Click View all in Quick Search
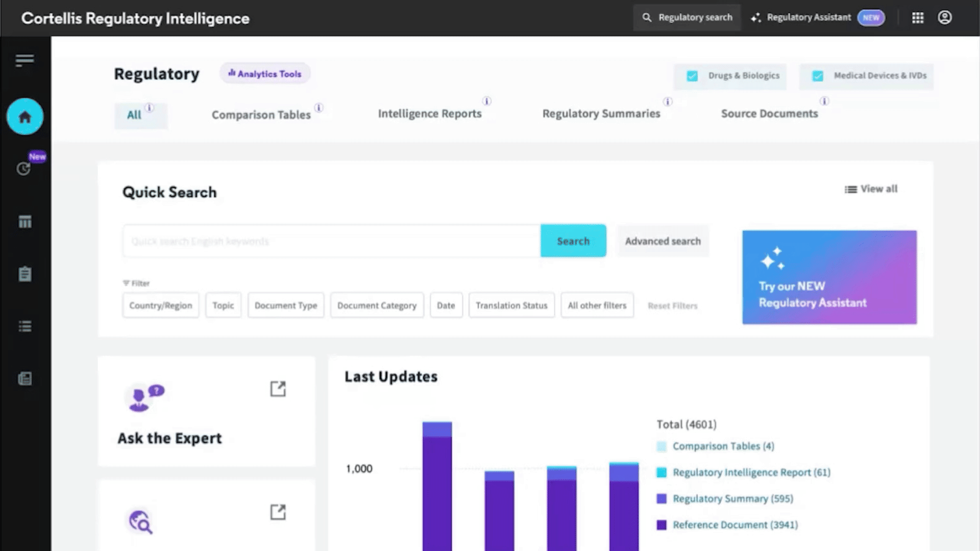The image size is (980, 551). [871, 189]
